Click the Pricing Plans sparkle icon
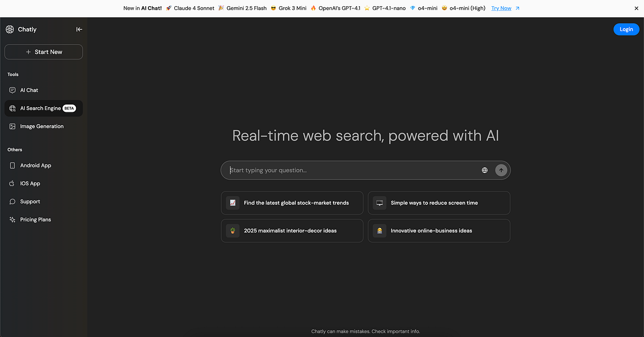This screenshot has width=644, height=337. 12,220
